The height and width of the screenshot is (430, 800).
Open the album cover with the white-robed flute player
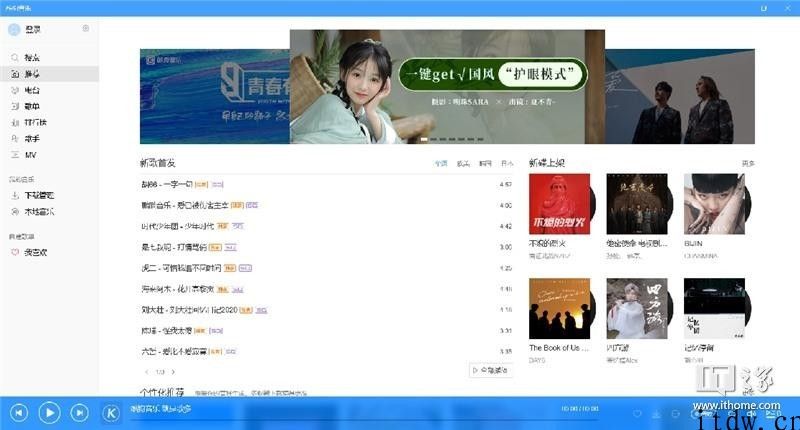(637, 309)
